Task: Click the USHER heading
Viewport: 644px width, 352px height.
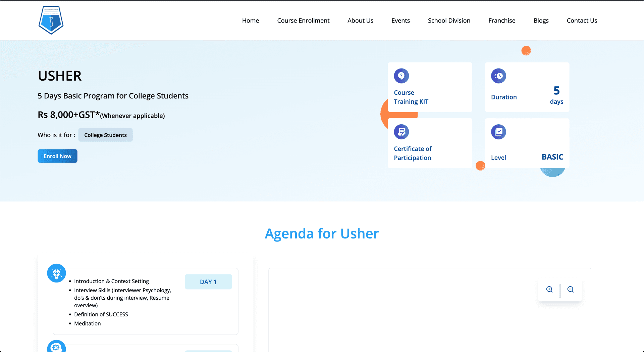Action: pos(60,76)
